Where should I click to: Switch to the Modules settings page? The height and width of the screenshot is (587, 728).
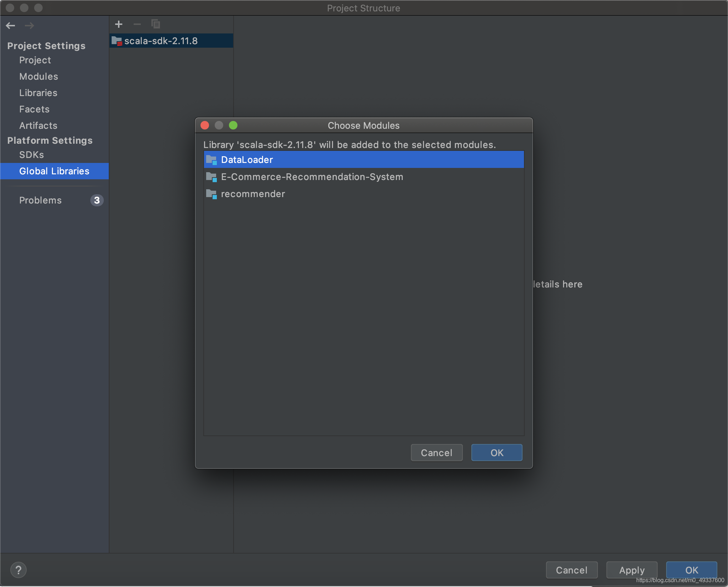39,76
